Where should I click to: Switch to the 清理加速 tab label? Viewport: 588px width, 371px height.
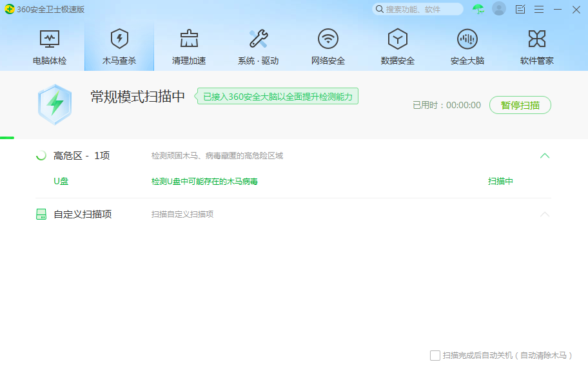tap(189, 61)
